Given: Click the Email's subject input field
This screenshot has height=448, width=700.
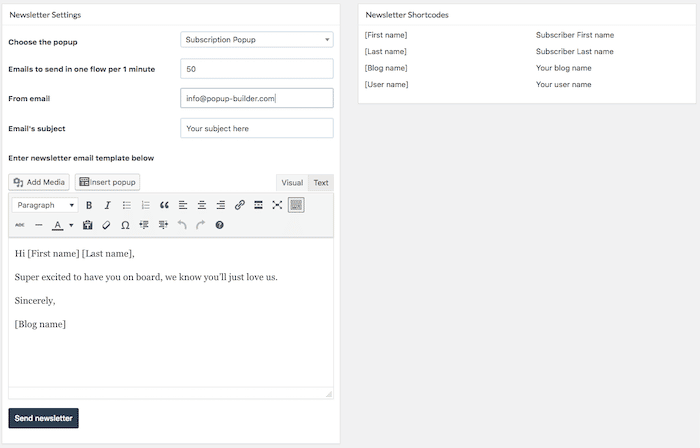Looking at the screenshot, I should point(257,128).
